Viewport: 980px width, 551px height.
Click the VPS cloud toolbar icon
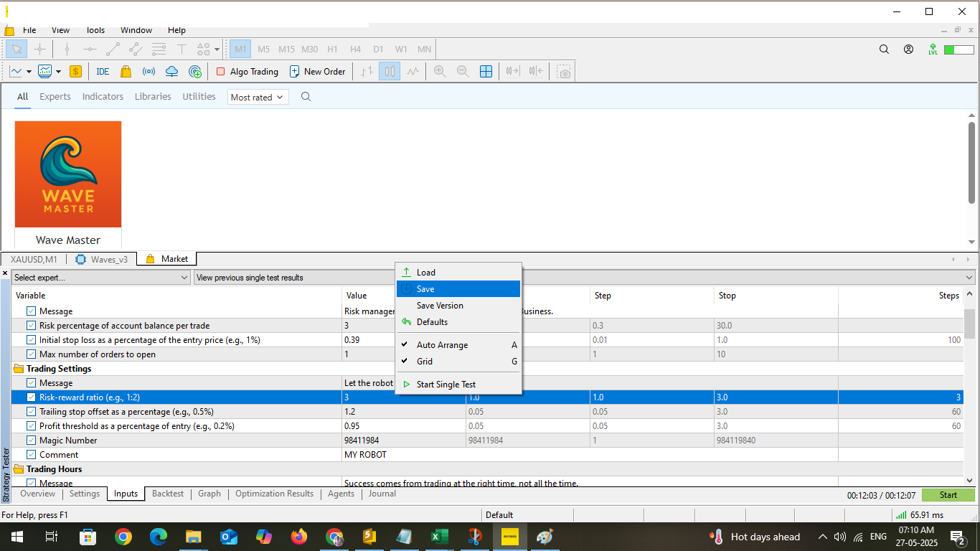[x=171, y=72]
